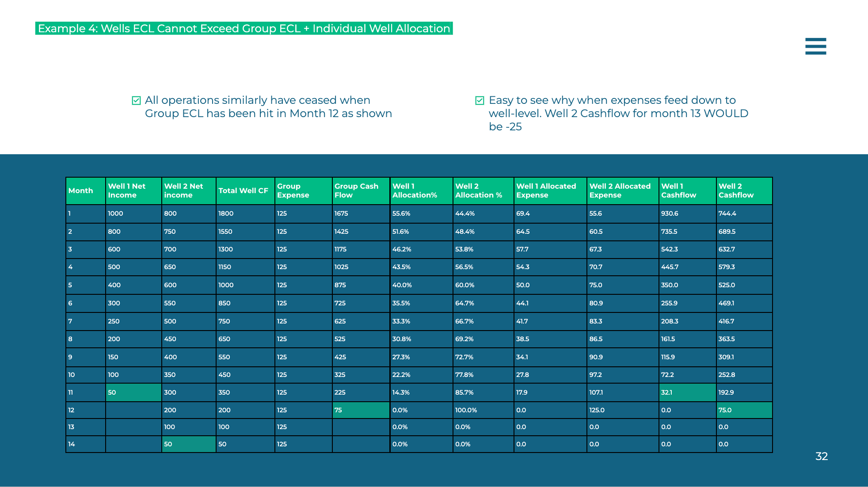The image size is (868, 487).
Task: Click checkbox beside 'All operations similarly' bullet
Action: pos(136,101)
